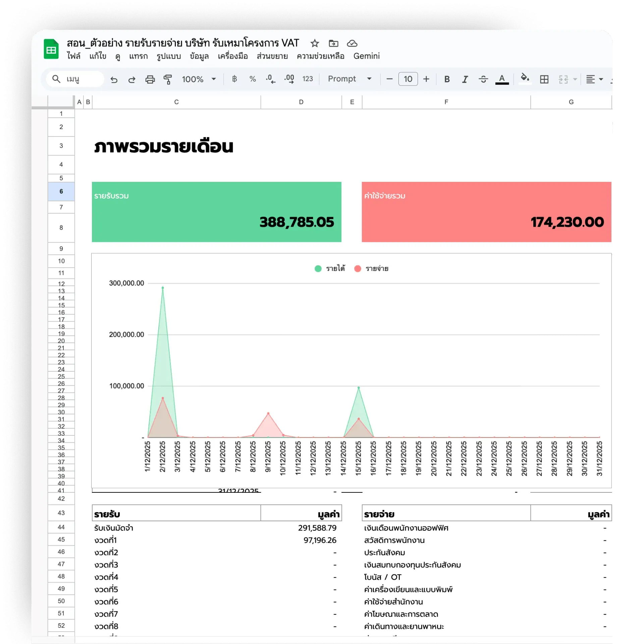The height and width of the screenshot is (644, 644).
Task: Open the Prompt font dropdown
Action: point(349,79)
